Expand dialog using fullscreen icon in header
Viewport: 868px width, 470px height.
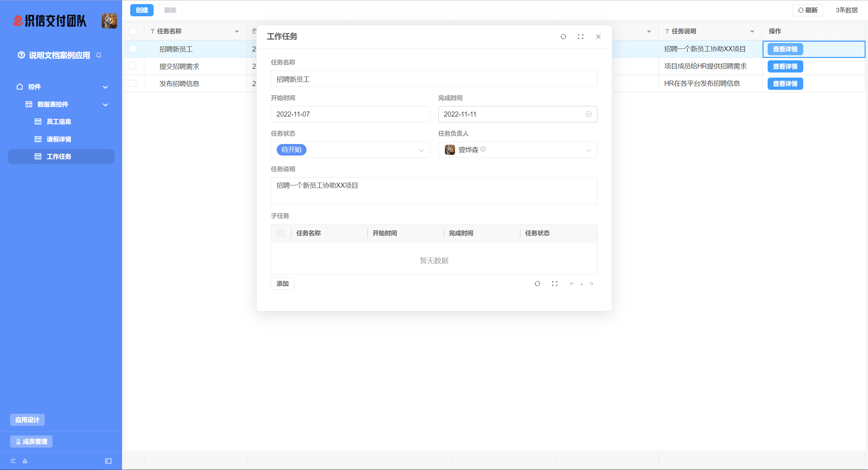[580, 37]
